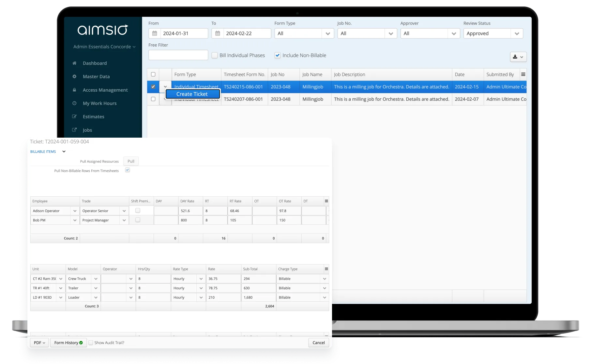The width and height of the screenshot is (591, 364).
Task: Open the Form History dialog
Action: 68,342
